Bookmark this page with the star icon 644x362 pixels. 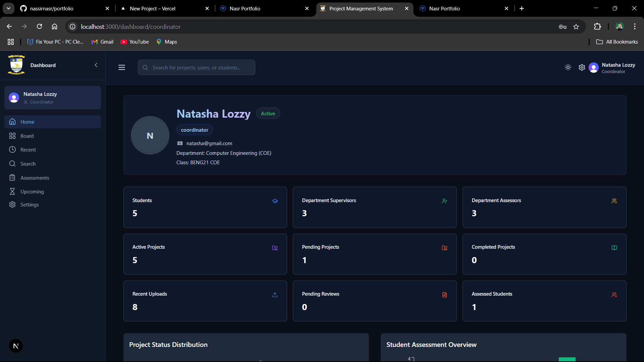pyautogui.click(x=576, y=26)
